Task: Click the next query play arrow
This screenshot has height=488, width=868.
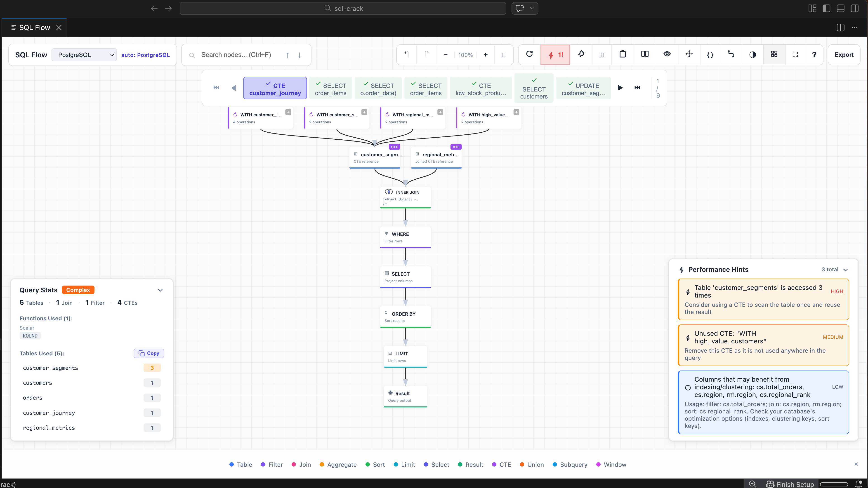Action: pyautogui.click(x=620, y=88)
